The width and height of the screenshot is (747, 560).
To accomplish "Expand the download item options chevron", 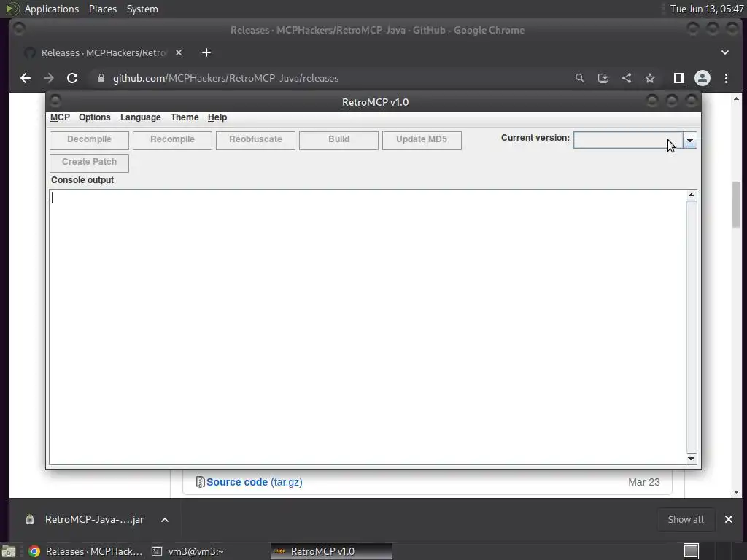I will (165, 519).
